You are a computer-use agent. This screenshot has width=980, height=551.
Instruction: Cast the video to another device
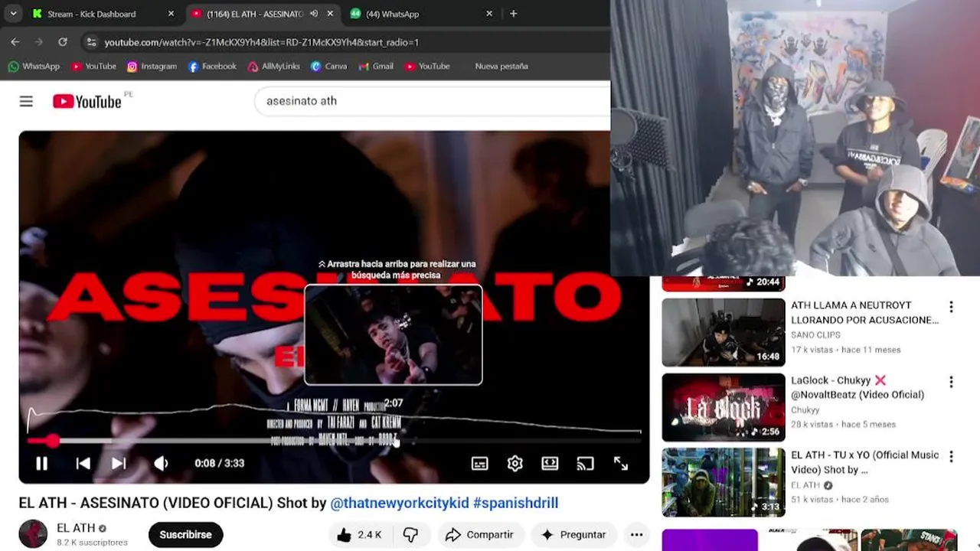585,464
